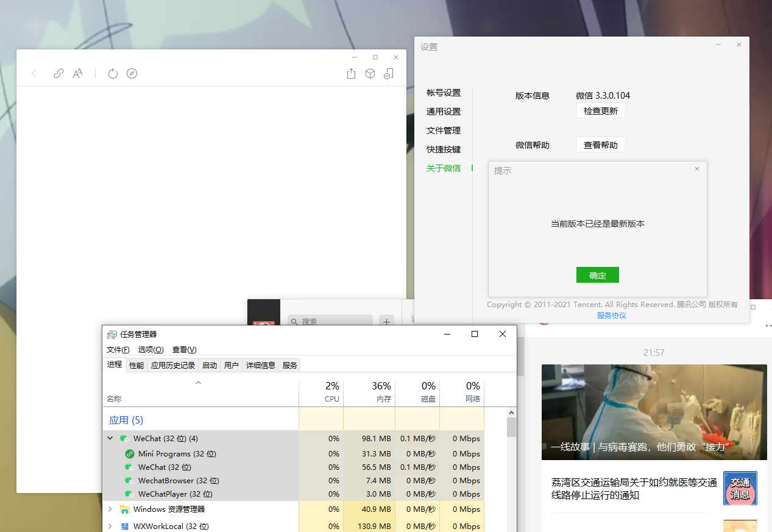Switch to the 启动 tab
The image size is (772, 532).
[210, 365]
